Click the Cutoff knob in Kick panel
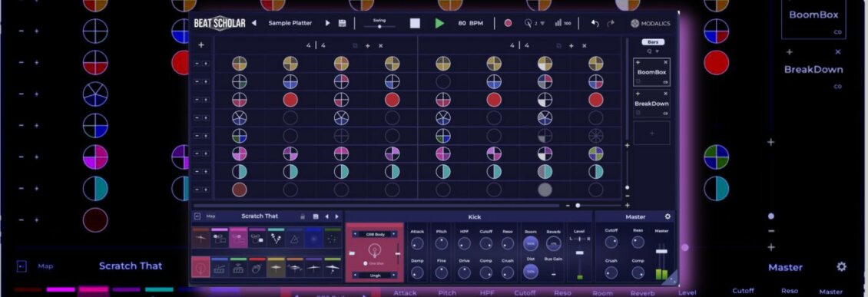This screenshot has width=868, height=297. point(485,243)
